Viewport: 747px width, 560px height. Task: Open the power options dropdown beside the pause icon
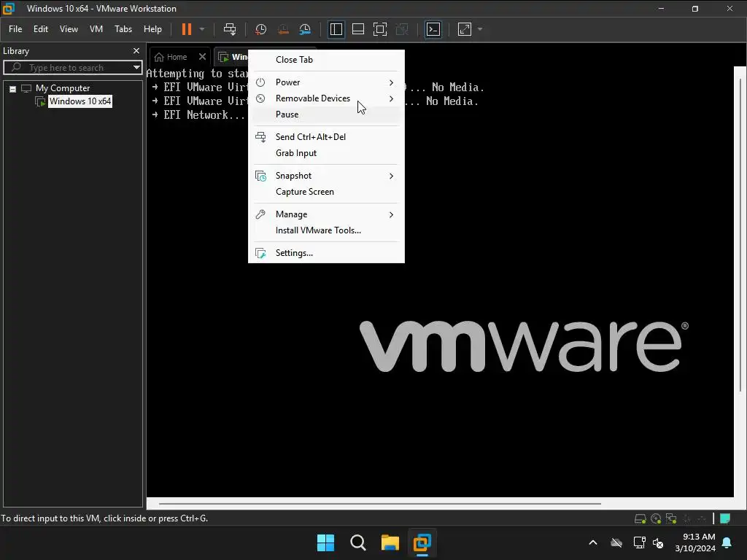(x=202, y=29)
